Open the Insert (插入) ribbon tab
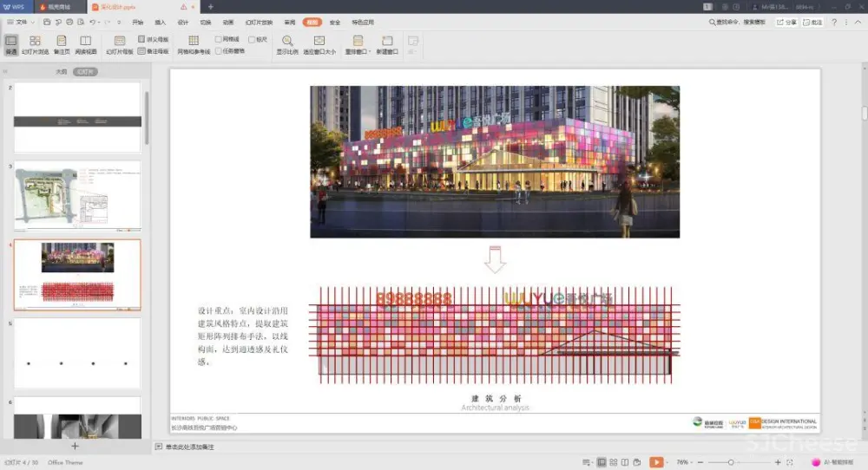868x470 pixels. click(x=161, y=22)
